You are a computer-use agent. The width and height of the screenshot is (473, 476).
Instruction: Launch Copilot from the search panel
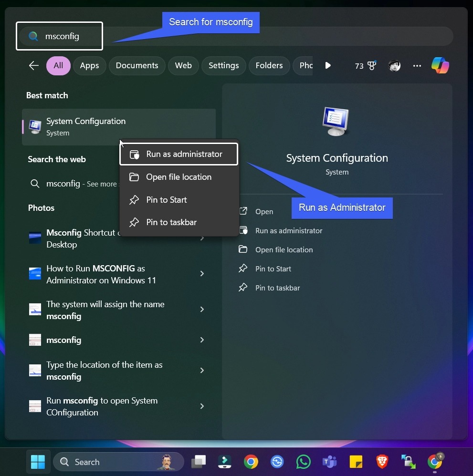(440, 65)
